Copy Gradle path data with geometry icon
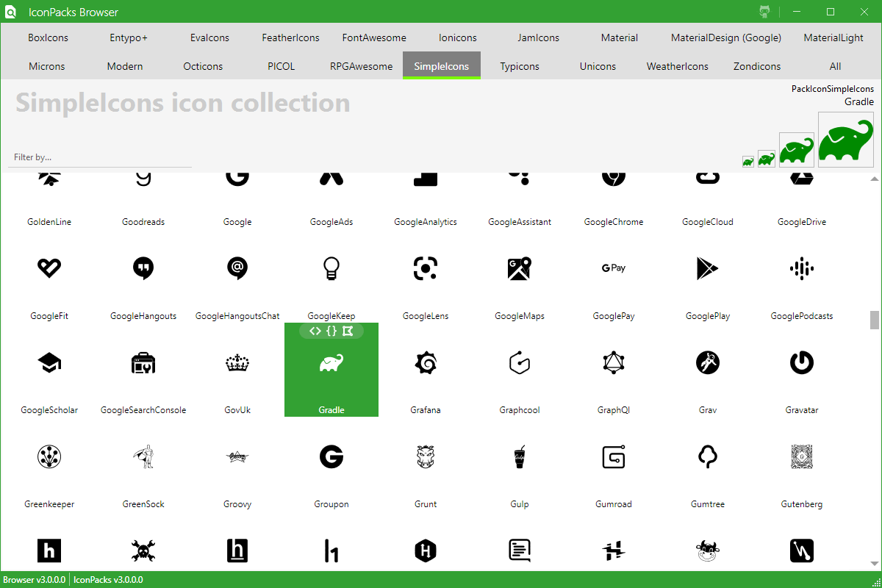The image size is (882, 588). point(348,331)
